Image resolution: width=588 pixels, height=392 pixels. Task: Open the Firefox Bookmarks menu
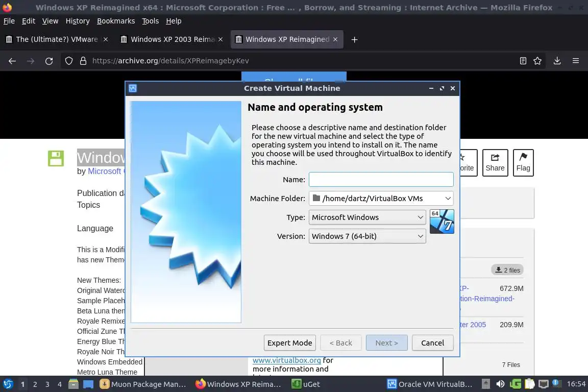[116, 21]
